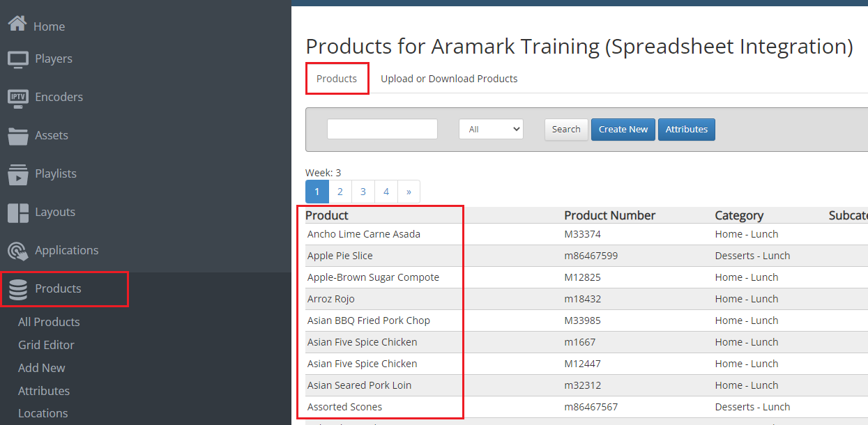868x425 pixels.
Task: Go to pagination page 4
Action: [x=386, y=191]
